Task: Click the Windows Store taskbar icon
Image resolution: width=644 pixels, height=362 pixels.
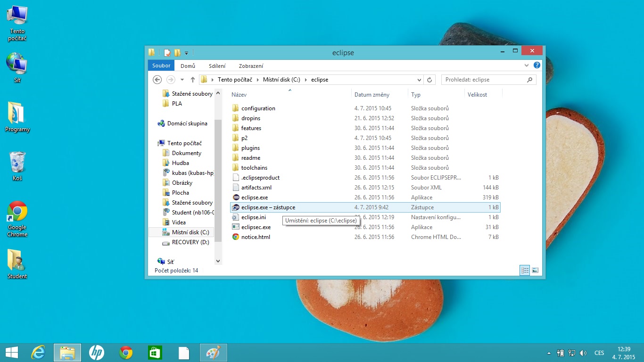Action: click(x=155, y=352)
